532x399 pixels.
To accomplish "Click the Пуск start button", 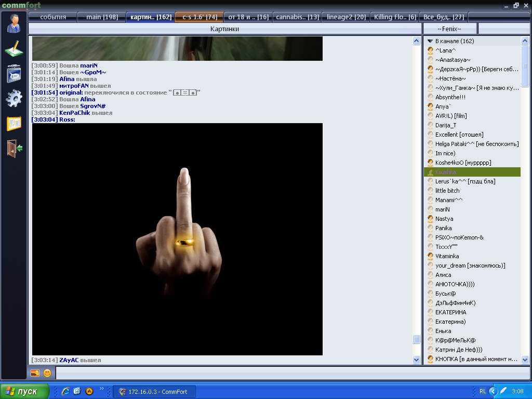I will pyautogui.click(x=24, y=391).
